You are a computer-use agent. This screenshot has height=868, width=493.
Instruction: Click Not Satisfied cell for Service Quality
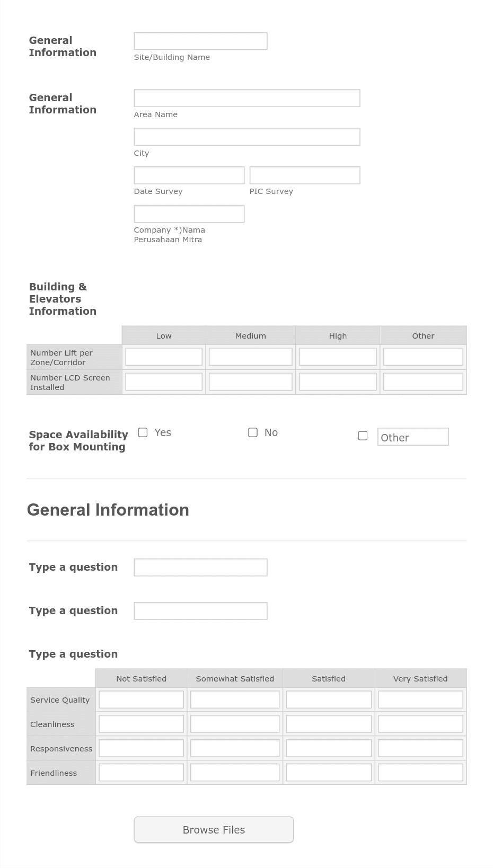(140, 699)
